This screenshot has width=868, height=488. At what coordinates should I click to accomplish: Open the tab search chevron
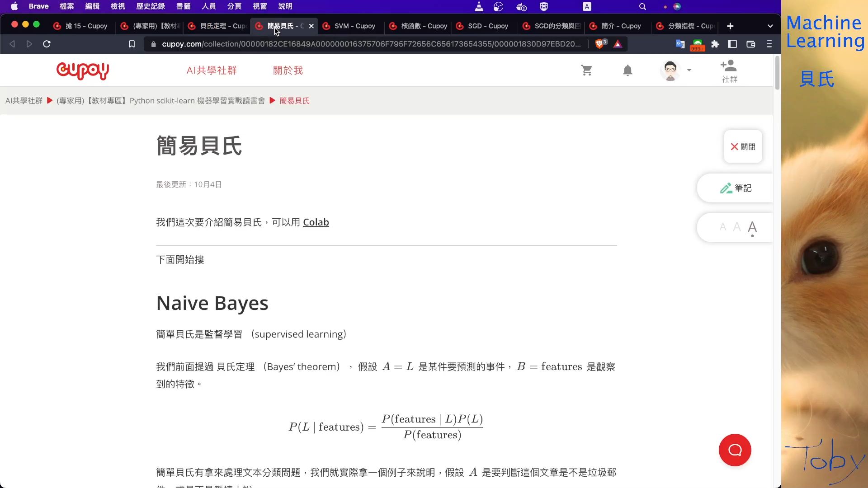click(x=770, y=26)
